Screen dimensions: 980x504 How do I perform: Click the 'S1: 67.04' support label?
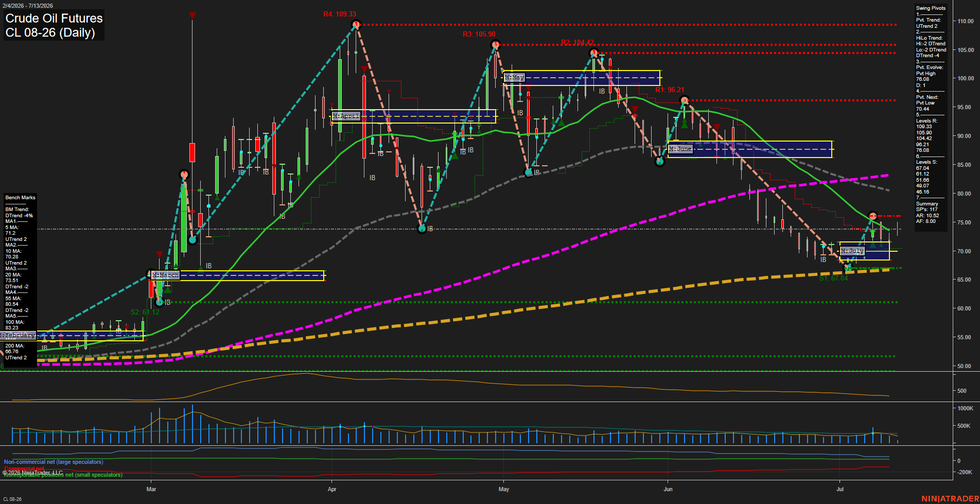[x=833, y=278]
